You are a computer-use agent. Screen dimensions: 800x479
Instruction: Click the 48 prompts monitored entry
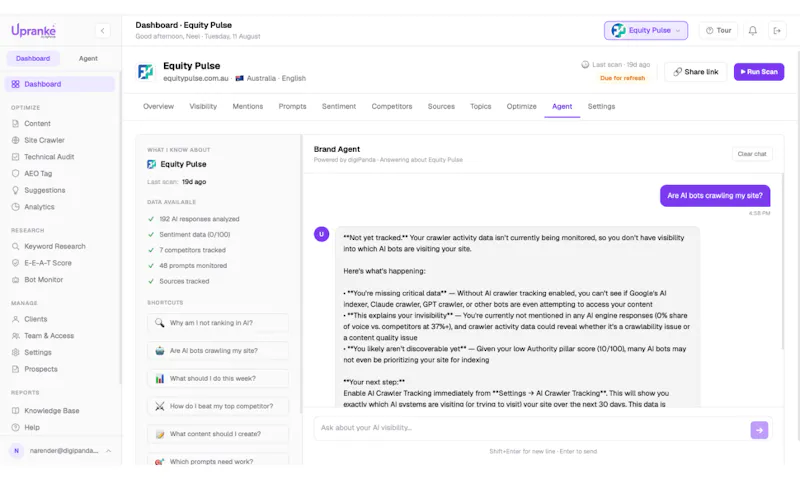(193, 266)
